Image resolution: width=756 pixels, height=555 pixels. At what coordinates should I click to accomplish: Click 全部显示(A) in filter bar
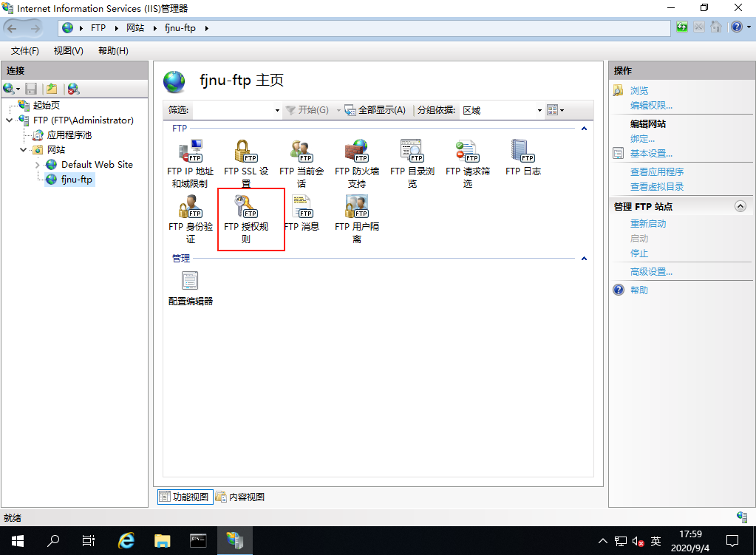pos(375,110)
